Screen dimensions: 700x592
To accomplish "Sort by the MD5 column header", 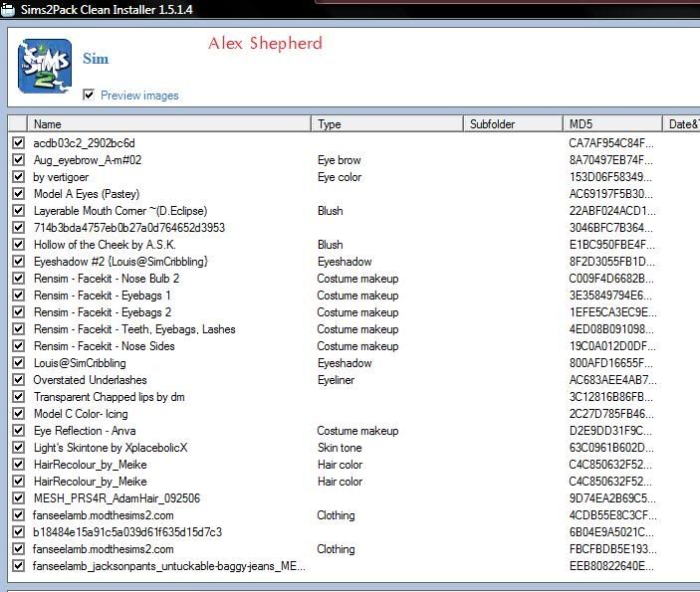I will [x=612, y=123].
